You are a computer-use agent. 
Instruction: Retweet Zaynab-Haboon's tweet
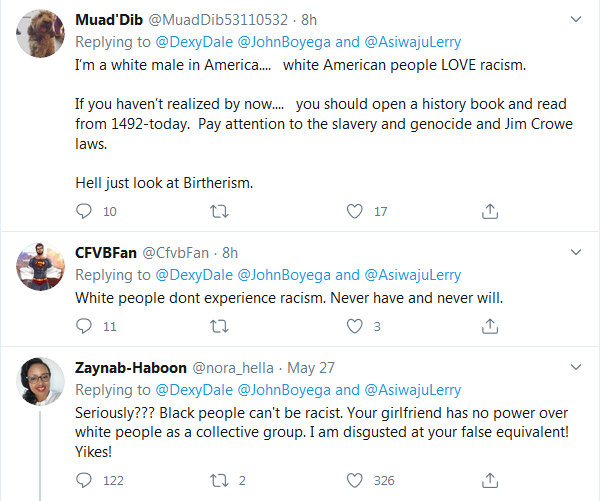click(219, 480)
